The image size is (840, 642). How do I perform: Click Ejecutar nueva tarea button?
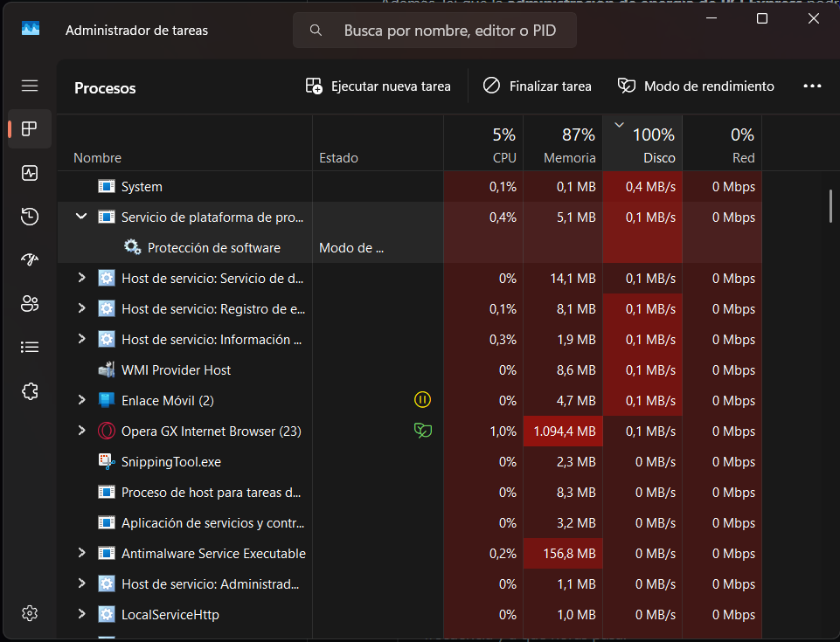tap(378, 86)
